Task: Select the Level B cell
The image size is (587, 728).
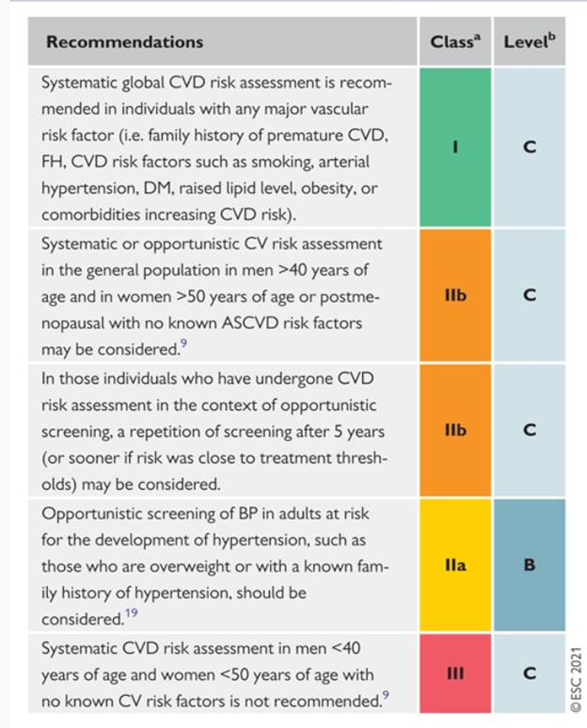Action: (x=531, y=566)
